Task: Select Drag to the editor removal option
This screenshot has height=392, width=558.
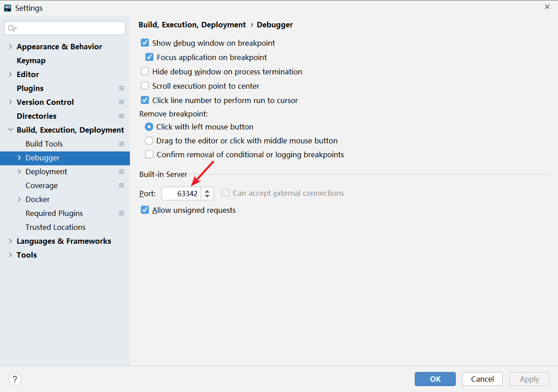Action: pyautogui.click(x=149, y=140)
